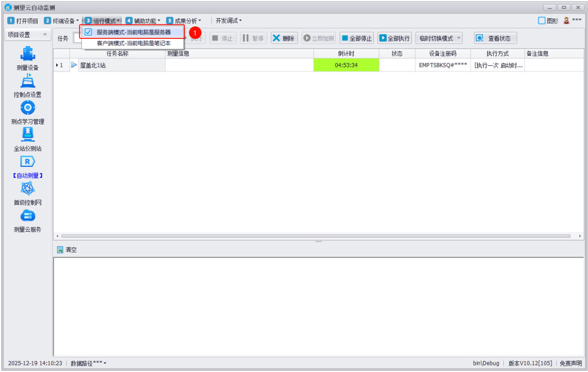Click the 清空 log clear button
Image resolution: width=588 pixels, height=372 pixels.
[x=67, y=250]
